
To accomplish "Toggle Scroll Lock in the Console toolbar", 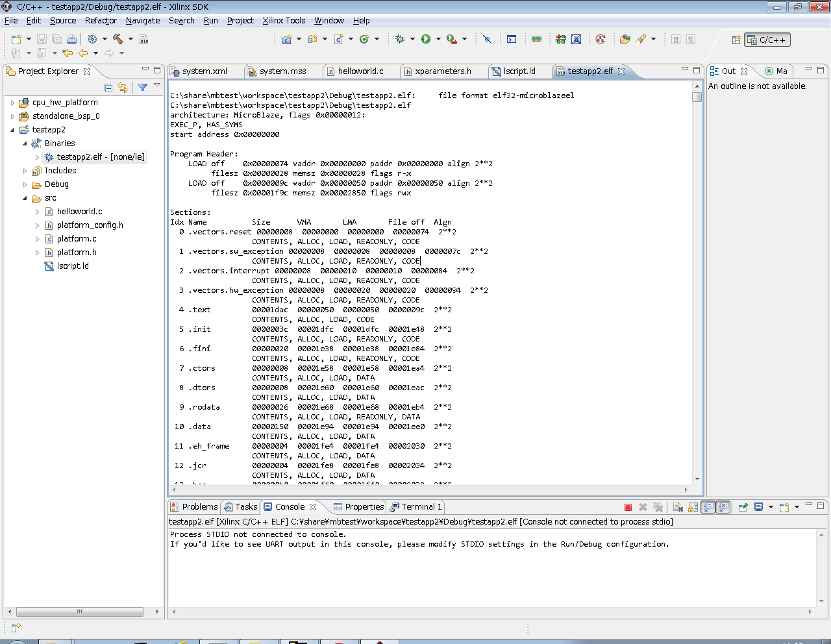I will click(x=693, y=507).
